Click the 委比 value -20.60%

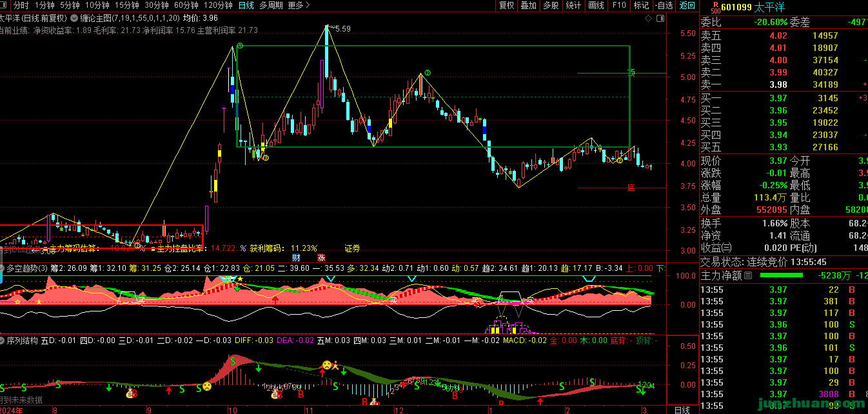[771, 22]
